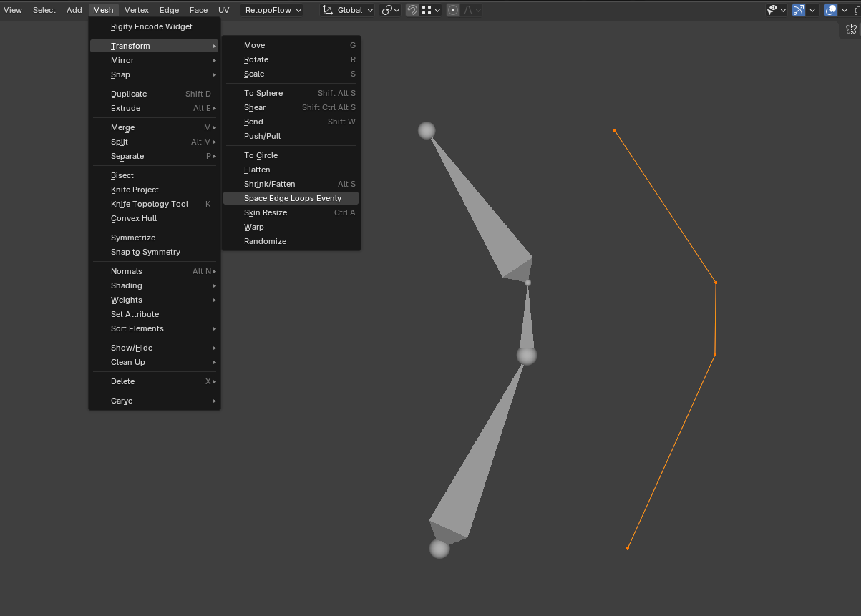Expand the Snap submenu
861x616 pixels.
coord(154,74)
